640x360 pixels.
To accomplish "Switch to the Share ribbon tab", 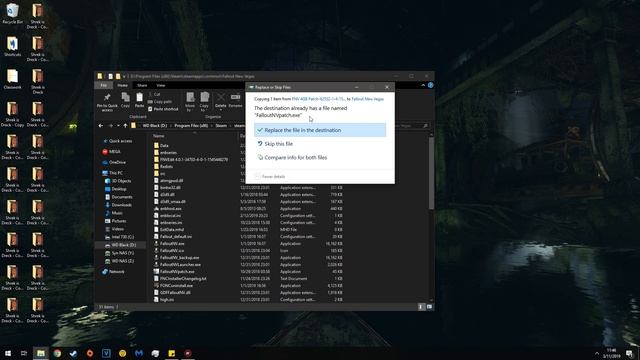I will point(142,85).
